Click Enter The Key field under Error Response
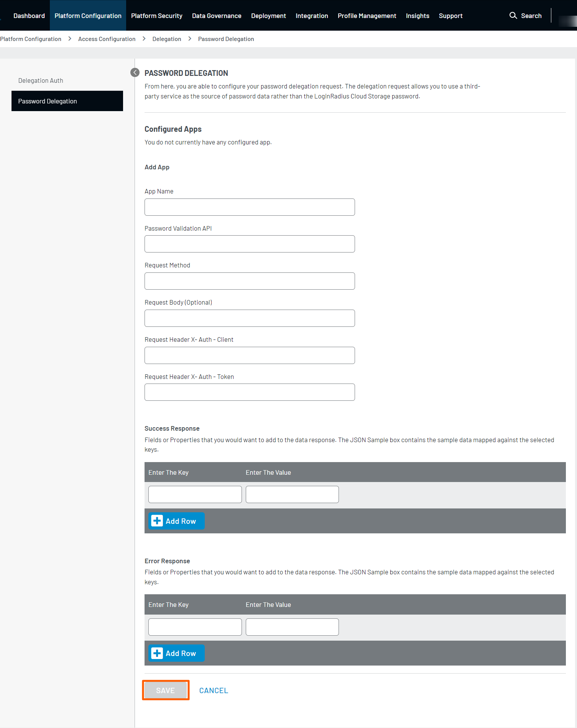The width and height of the screenshot is (577, 728). click(195, 626)
